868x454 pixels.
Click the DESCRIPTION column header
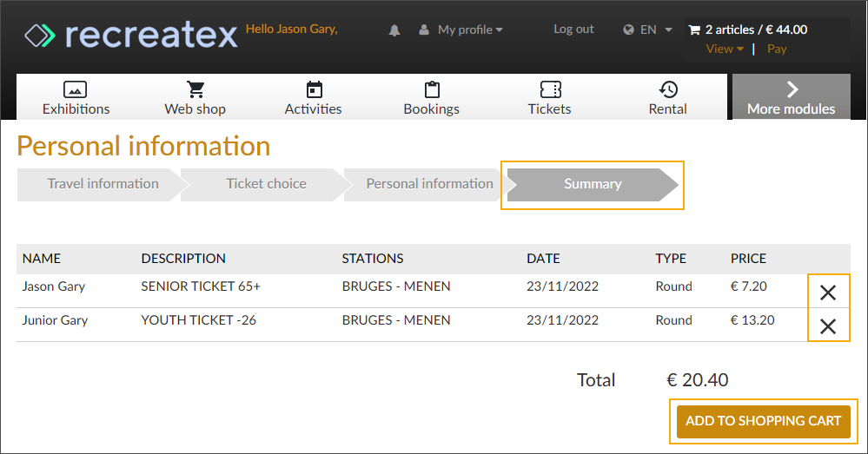pyautogui.click(x=183, y=258)
